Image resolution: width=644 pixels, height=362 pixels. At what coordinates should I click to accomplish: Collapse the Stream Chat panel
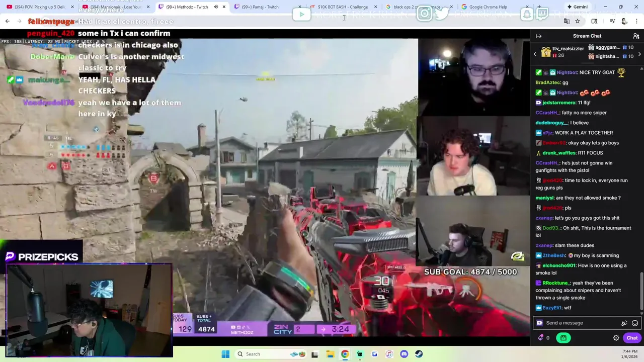[538, 36]
